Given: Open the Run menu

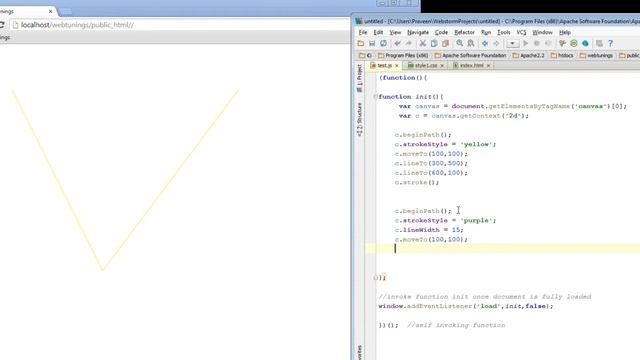Looking at the screenshot, I should click(x=486, y=32).
